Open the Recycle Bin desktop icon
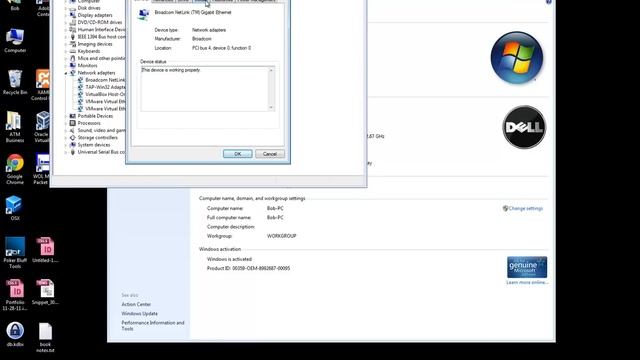Viewport: 640px width, 360px height. 15,82
